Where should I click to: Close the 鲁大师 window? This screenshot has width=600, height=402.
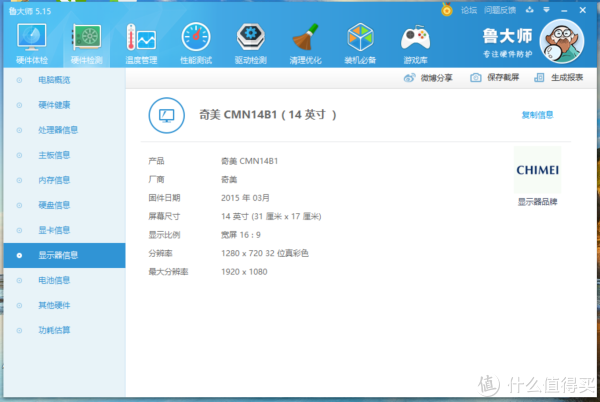coord(582,10)
